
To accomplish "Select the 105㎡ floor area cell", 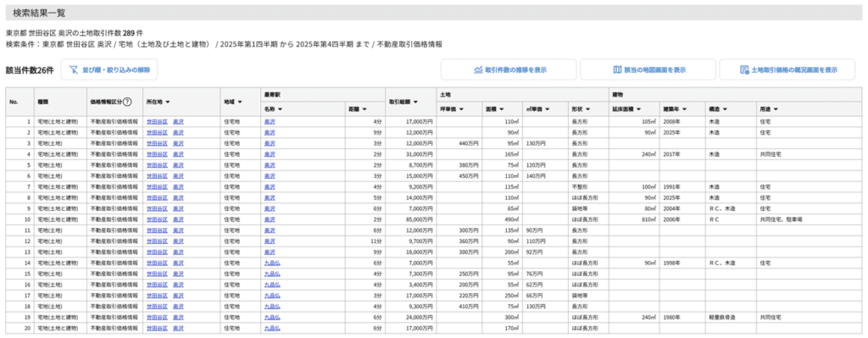I will click(634, 121).
